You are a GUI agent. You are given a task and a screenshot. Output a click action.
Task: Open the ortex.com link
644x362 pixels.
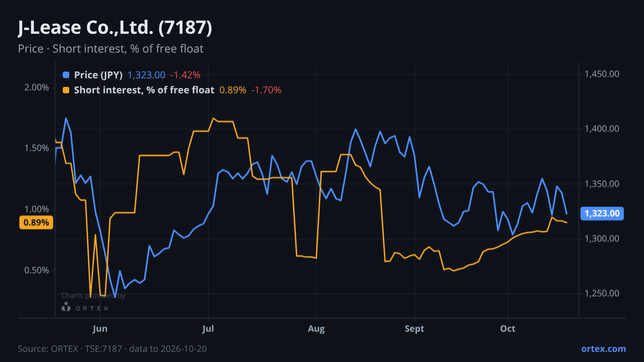[x=604, y=349]
